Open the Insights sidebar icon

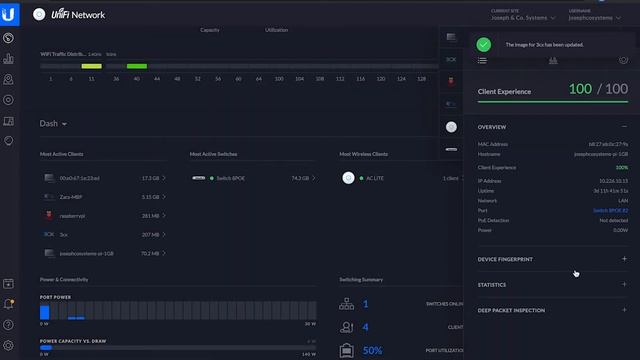click(8, 141)
